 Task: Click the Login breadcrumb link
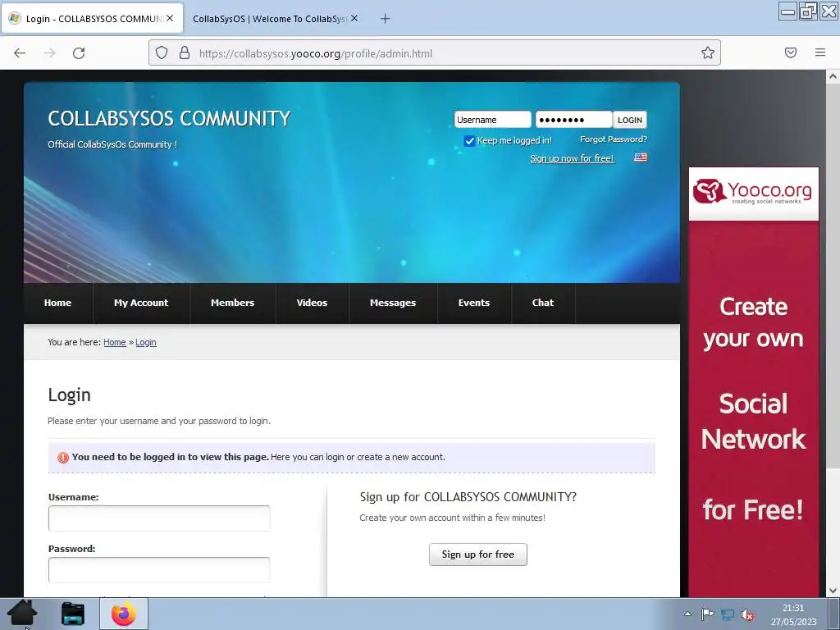point(146,342)
